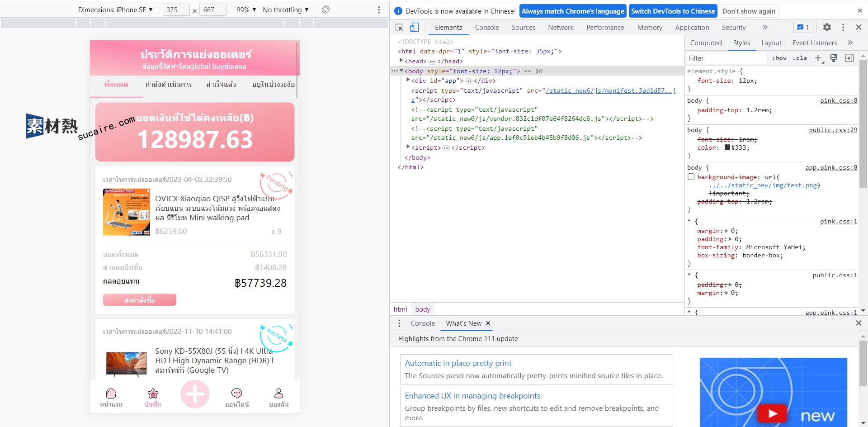Tap the treadmill product thumbnail
The height and width of the screenshot is (427, 868).
(x=126, y=212)
